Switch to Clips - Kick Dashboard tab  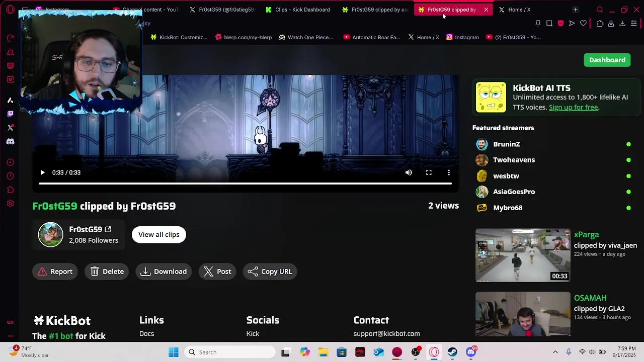click(x=298, y=10)
